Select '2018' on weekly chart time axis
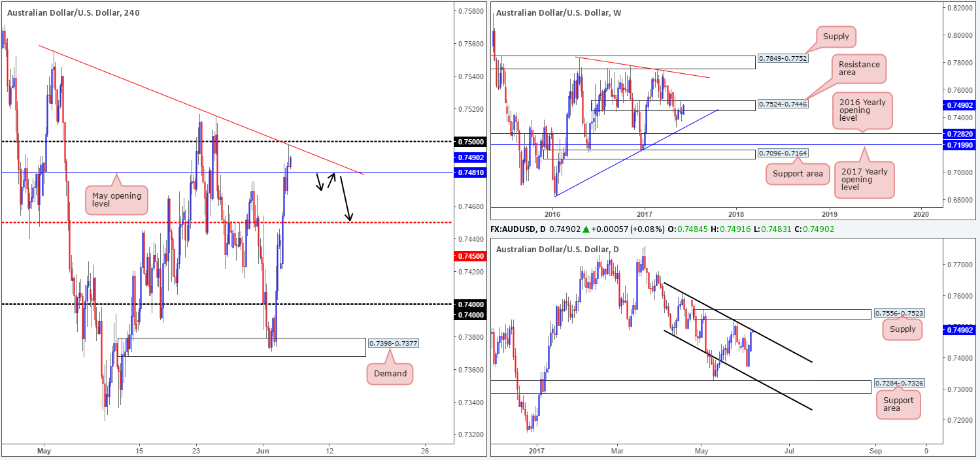Image resolution: width=980 pixels, height=460 pixels. pos(736,214)
